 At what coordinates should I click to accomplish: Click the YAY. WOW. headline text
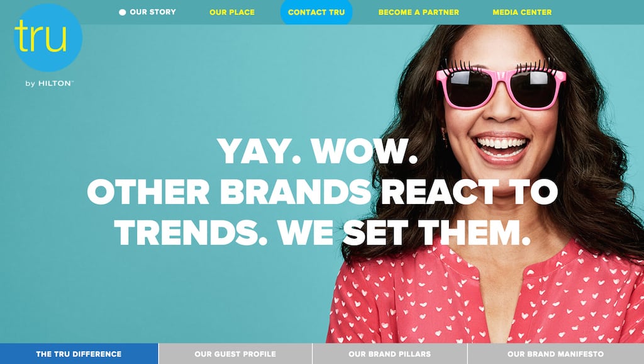[x=317, y=151]
